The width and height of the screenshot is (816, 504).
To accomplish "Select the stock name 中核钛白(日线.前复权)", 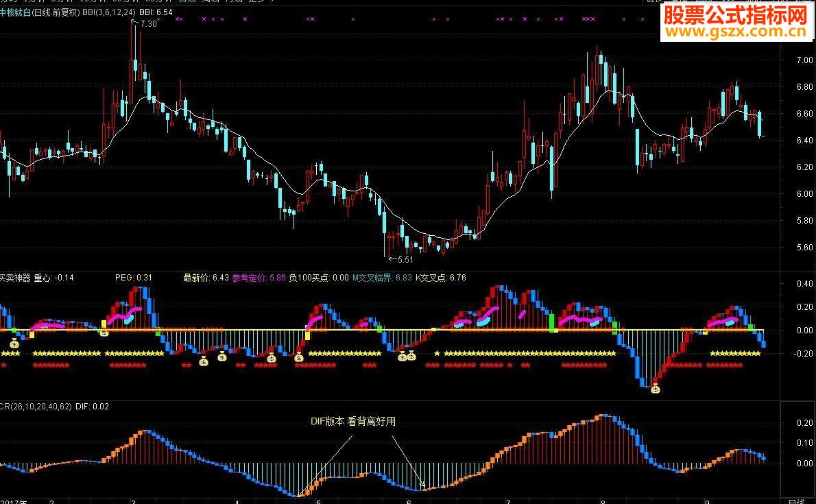I will [x=40, y=12].
